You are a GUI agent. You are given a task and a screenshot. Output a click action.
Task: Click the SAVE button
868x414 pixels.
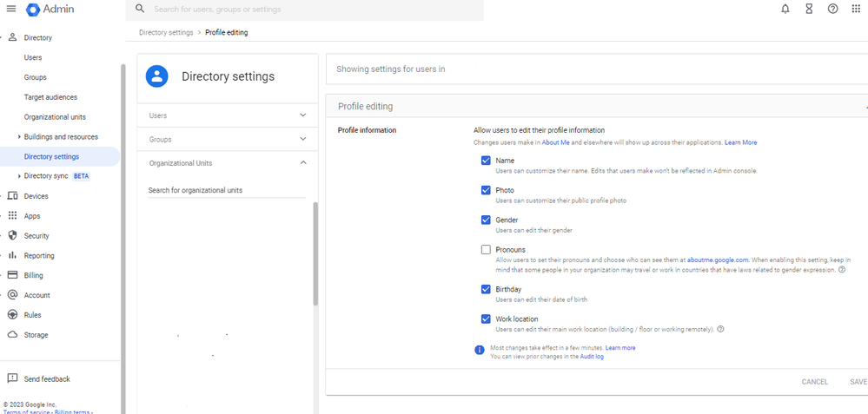click(858, 382)
